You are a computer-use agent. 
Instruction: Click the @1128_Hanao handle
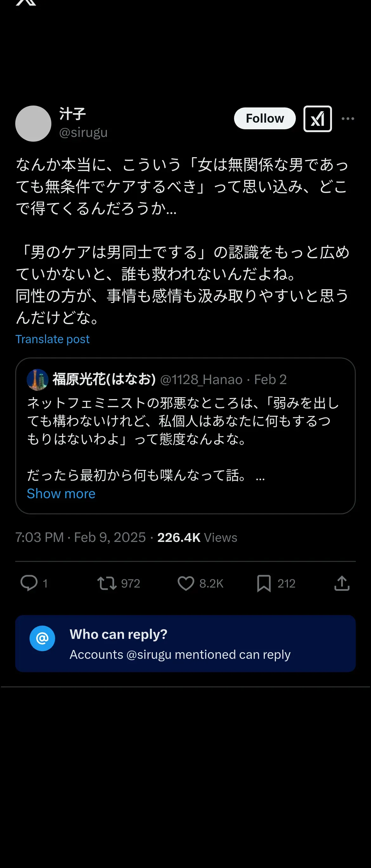coord(201,380)
